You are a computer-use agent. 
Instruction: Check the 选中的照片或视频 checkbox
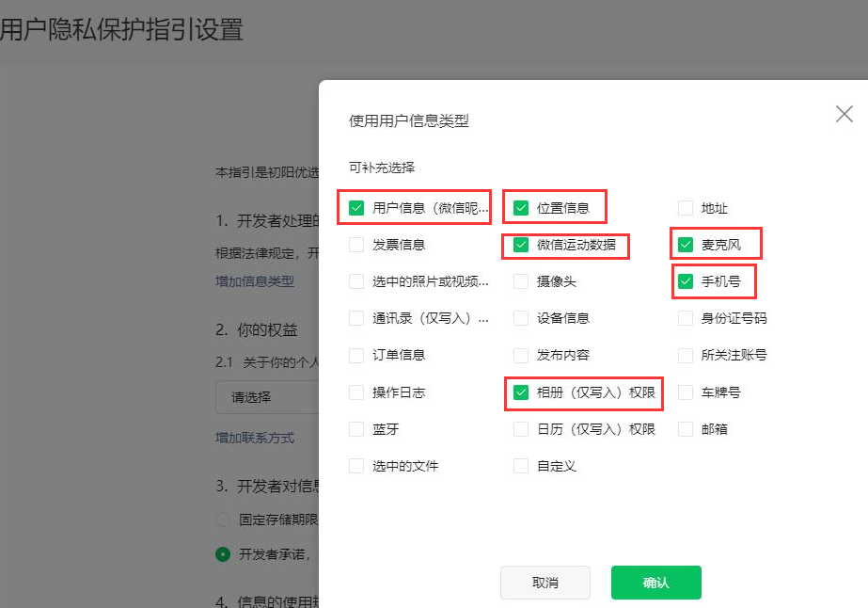[x=356, y=281]
